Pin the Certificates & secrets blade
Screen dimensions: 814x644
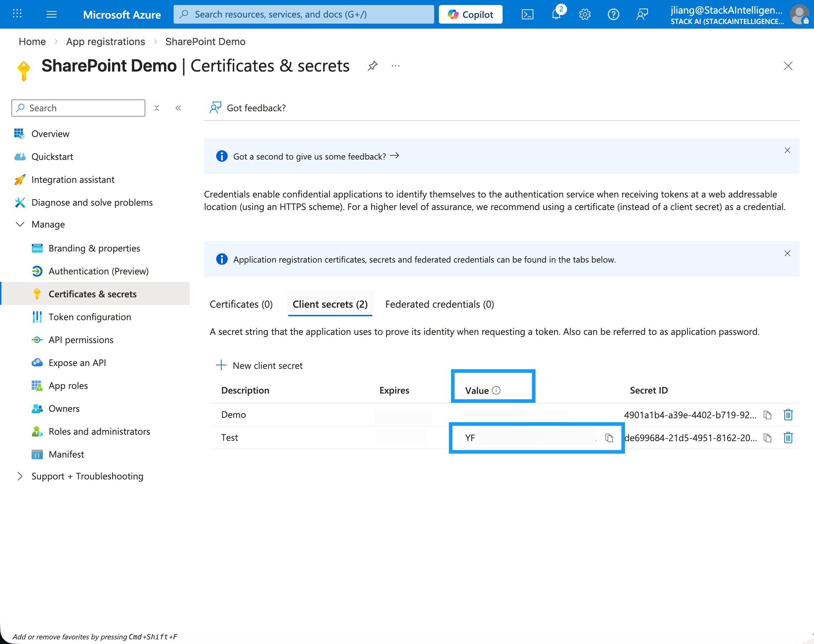pos(372,66)
